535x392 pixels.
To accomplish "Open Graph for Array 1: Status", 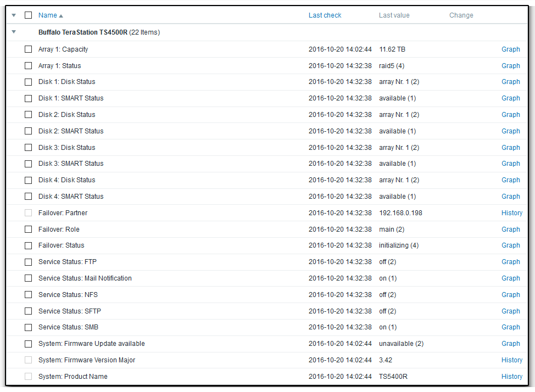I will pyautogui.click(x=510, y=66).
